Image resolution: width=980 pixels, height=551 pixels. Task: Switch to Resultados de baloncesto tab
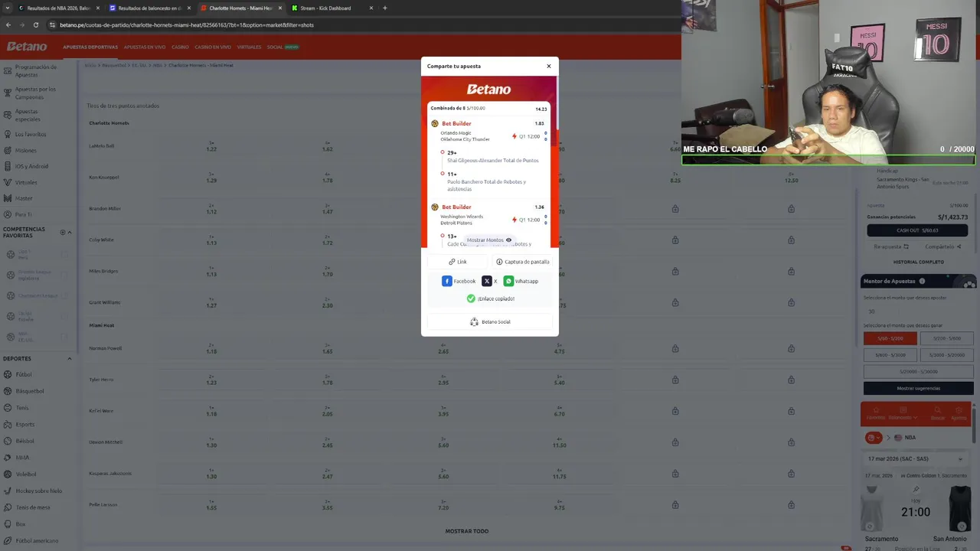click(149, 8)
